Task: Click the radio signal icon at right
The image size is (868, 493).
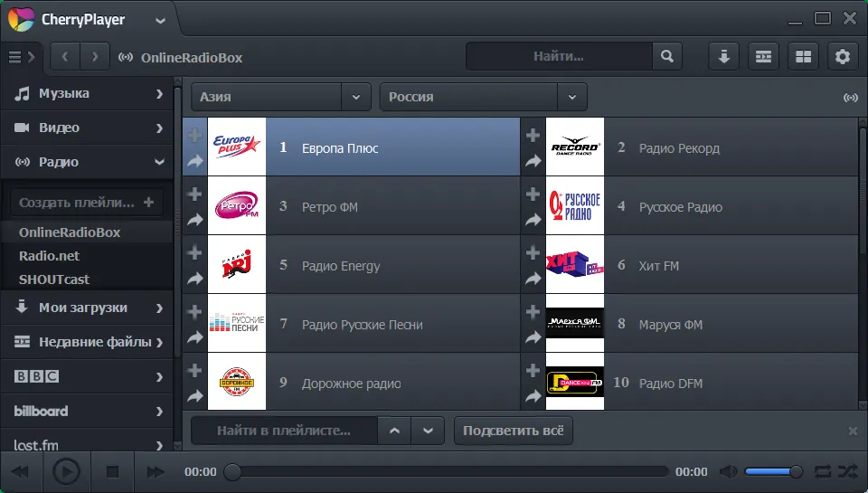Action: pos(850,98)
